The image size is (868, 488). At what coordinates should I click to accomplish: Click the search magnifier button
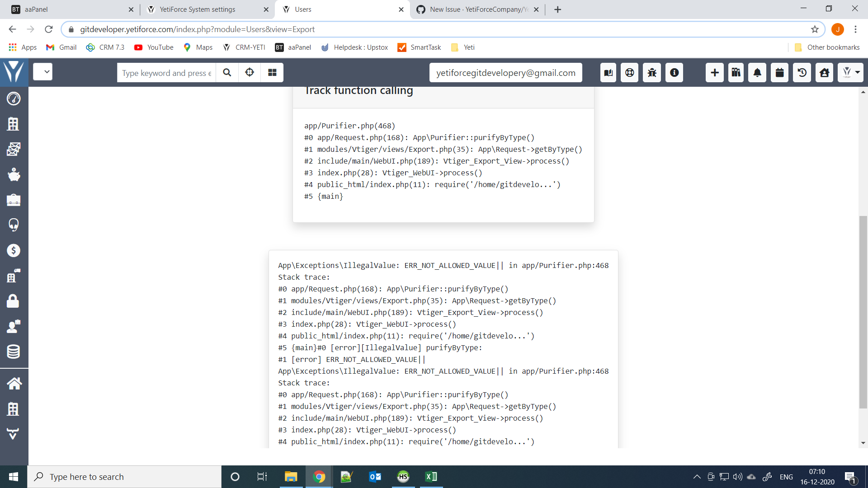[x=227, y=73]
